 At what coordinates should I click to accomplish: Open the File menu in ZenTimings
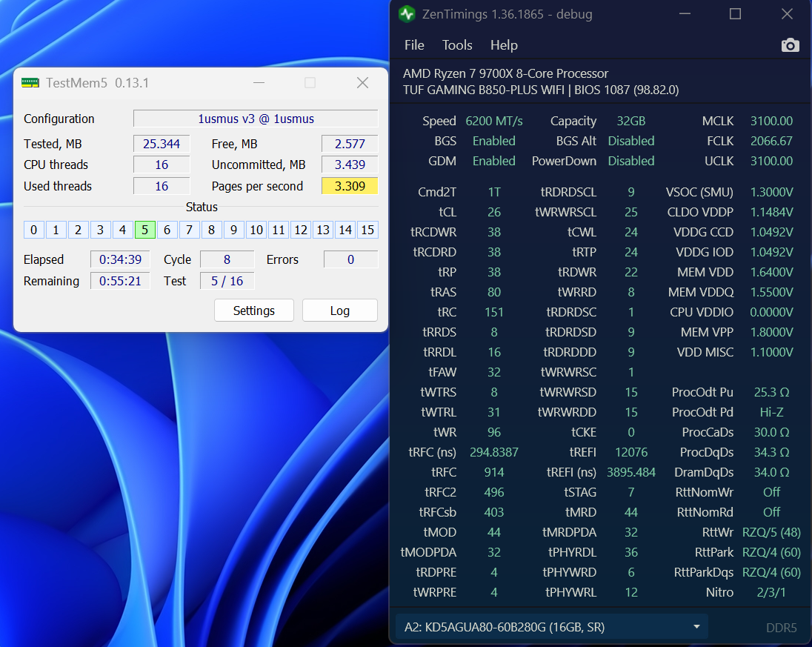click(x=414, y=45)
